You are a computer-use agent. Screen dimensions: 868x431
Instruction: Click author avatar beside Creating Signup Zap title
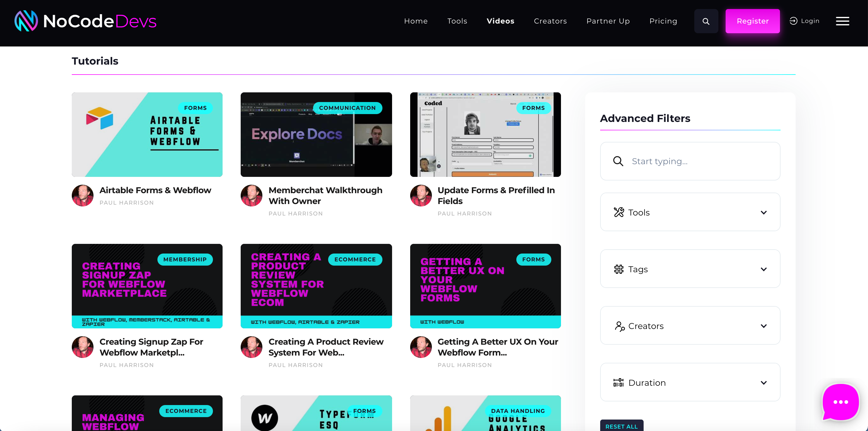tap(83, 347)
